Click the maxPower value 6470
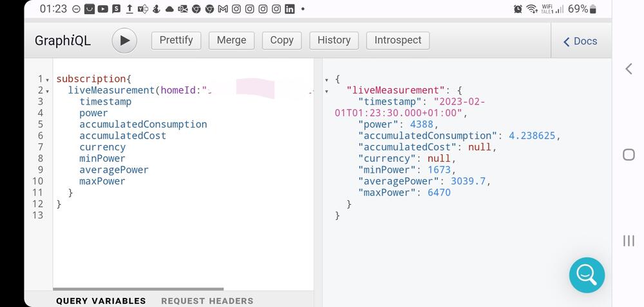644x307 pixels. pyautogui.click(x=439, y=193)
